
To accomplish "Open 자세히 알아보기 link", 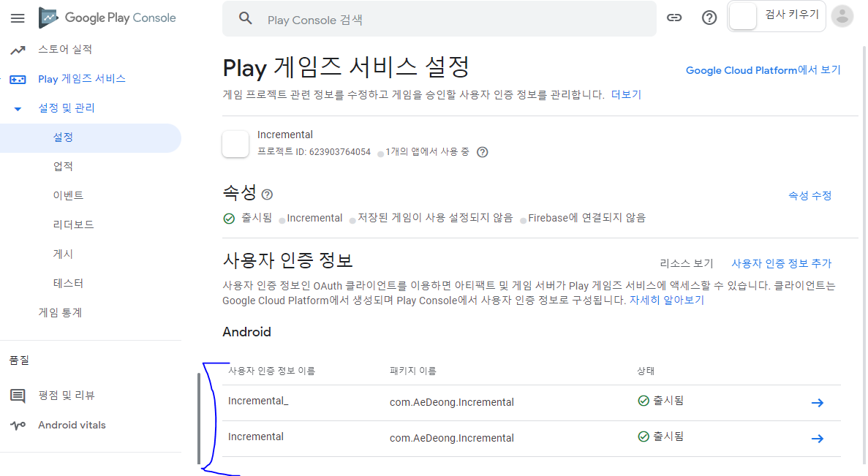I will pyautogui.click(x=666, y=301).
